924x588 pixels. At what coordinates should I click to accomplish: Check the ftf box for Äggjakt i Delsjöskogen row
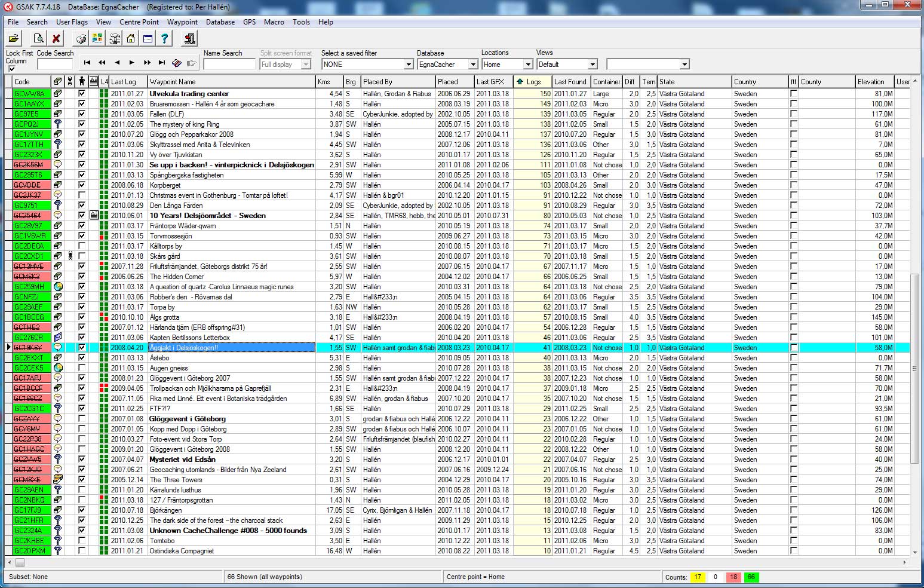click(x=793, y=348)
